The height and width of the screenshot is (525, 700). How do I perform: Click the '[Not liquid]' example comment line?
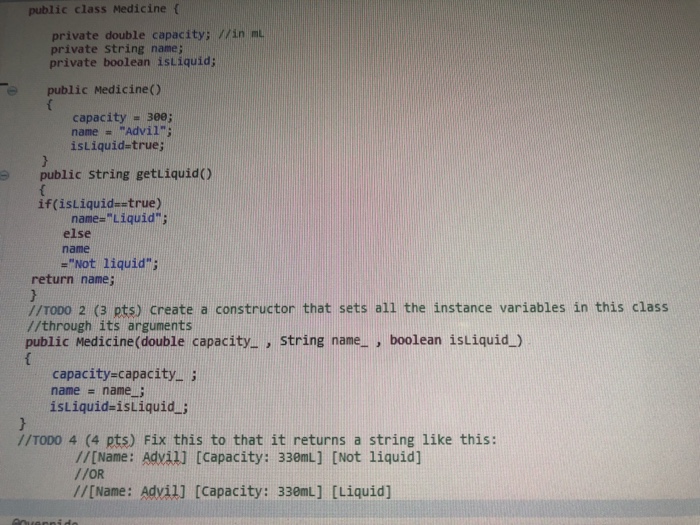[x=248, y=457]
